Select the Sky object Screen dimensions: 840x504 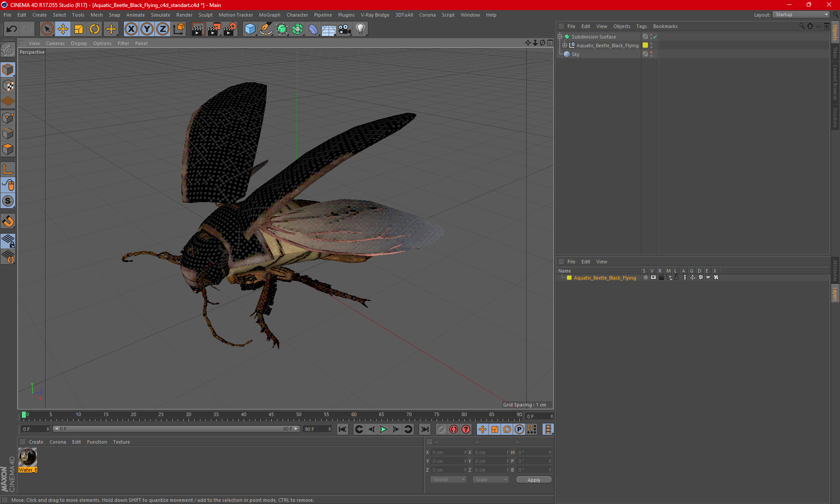pyautogui.click(x=575, y=54)
